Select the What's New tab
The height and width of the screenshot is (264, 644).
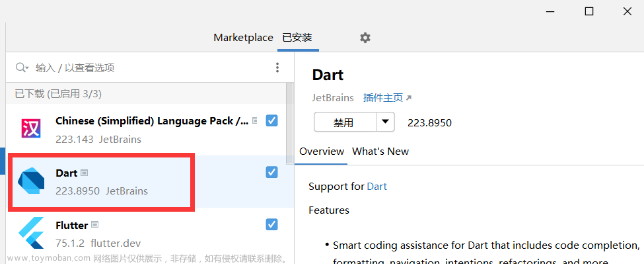click(380, 152)
